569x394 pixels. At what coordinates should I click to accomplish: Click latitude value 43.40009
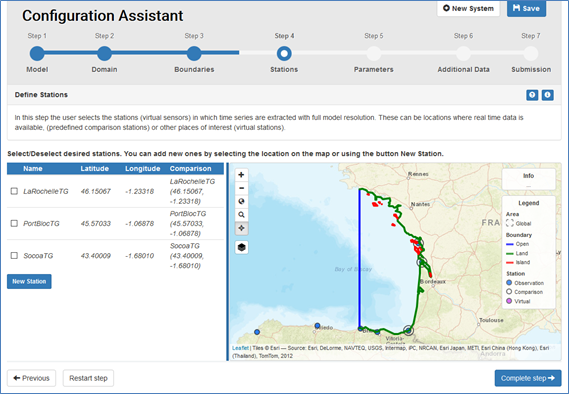tap(95, 256)
